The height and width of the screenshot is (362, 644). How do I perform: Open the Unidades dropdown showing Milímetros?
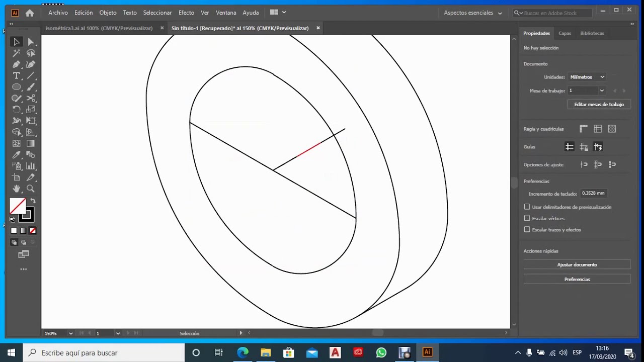click(x=587, y=77)
